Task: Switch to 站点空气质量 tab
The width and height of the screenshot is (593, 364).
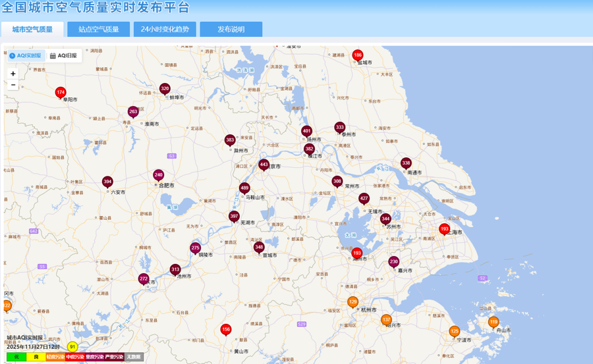Action: pos(99,30)
